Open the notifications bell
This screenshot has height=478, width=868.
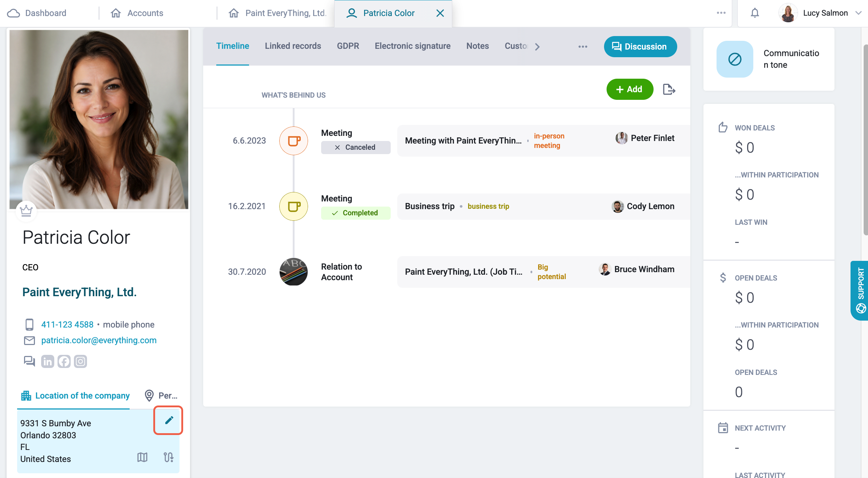click(755, 13)
